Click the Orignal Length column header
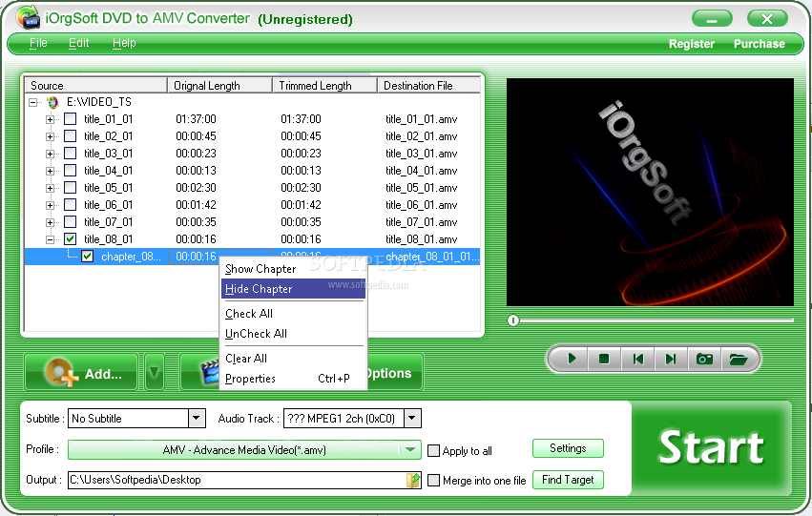This screenshot has width=812, height=516. [219, 86]
